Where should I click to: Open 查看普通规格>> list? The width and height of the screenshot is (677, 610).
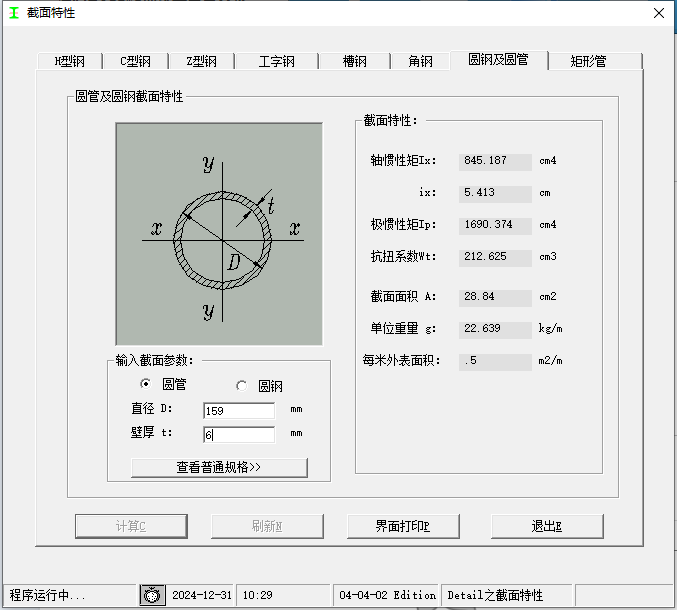tap(219, 468)
